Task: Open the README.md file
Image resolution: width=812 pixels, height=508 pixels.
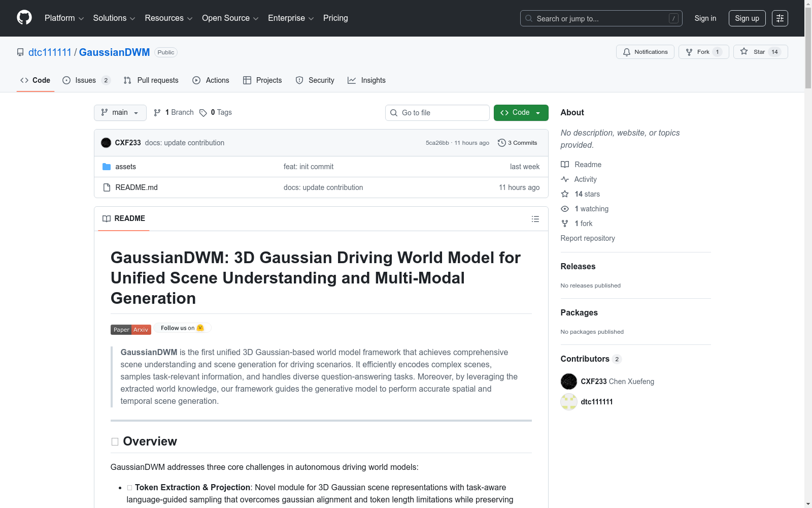Action: pos(137,187)
